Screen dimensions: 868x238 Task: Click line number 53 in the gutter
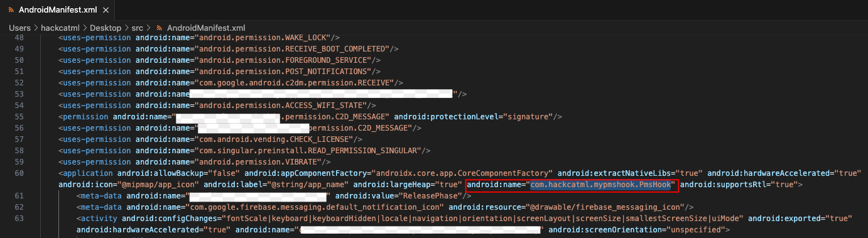pos(19,94)
